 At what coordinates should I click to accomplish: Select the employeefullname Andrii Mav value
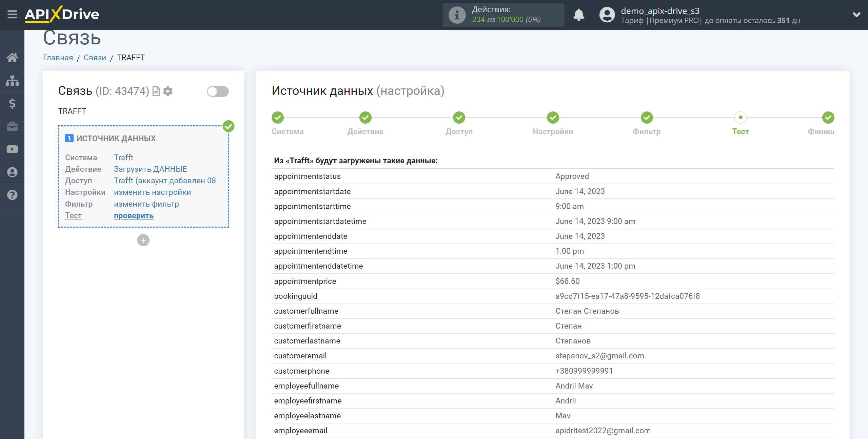(x=574, y=386)
